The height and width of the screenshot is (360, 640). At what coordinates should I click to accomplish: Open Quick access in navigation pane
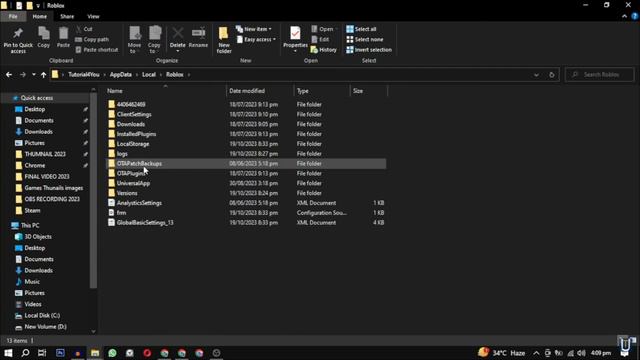[37, 98]
